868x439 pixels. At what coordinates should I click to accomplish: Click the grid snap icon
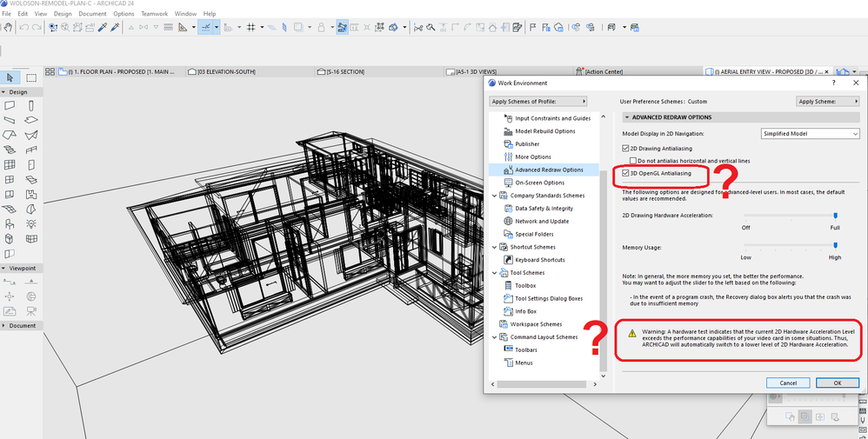point(250,28)
